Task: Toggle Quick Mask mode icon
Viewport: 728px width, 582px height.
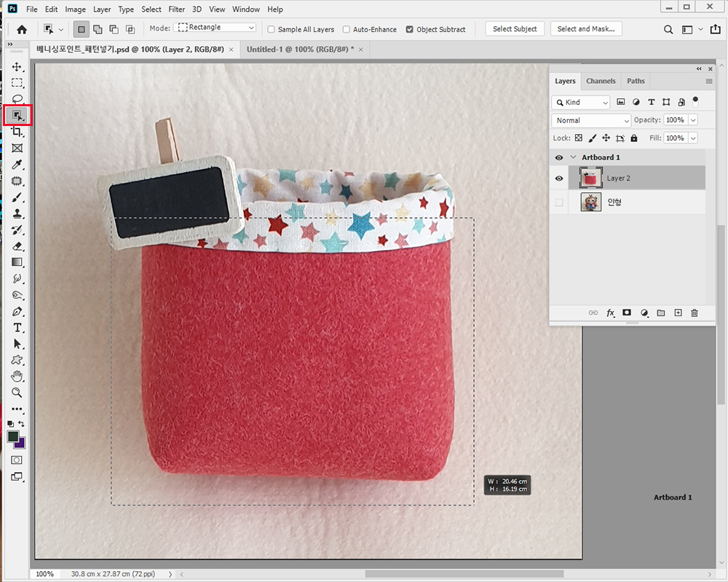Action: [17, 460]
